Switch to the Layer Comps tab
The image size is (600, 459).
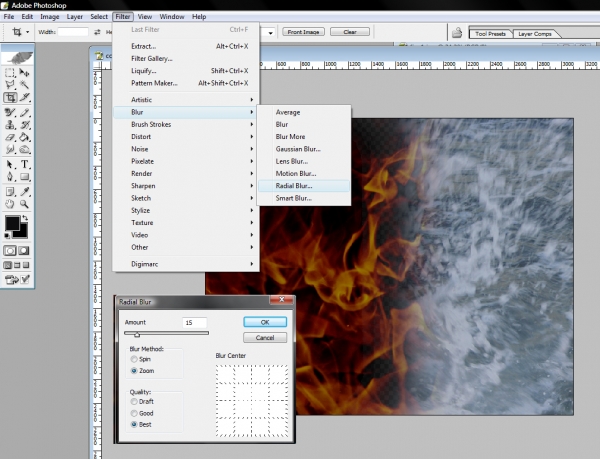click(535, 34)
